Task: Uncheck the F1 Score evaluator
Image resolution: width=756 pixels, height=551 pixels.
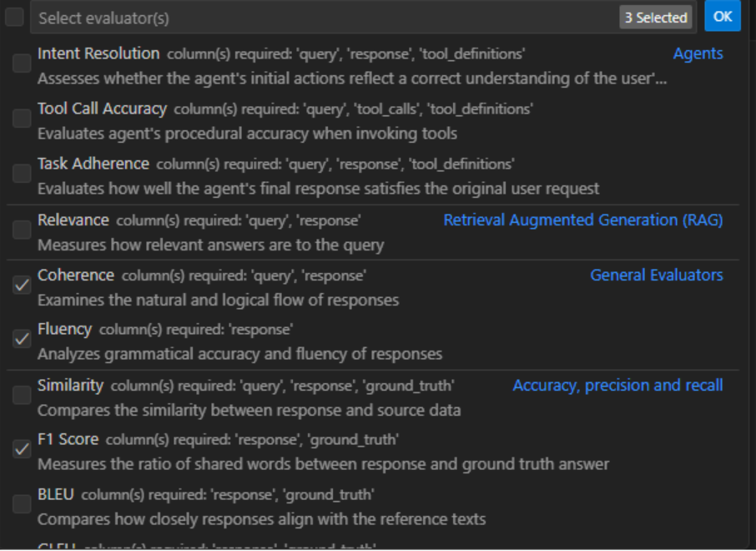Action: pos(22,449)
